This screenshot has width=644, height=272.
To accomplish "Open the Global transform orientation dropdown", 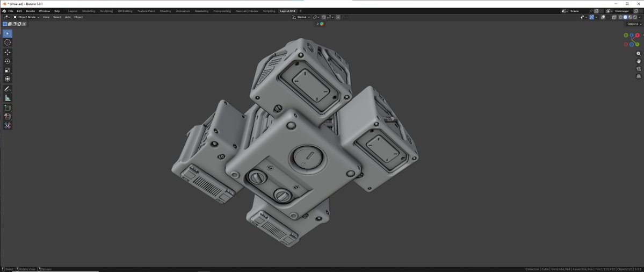I will 301,17.
